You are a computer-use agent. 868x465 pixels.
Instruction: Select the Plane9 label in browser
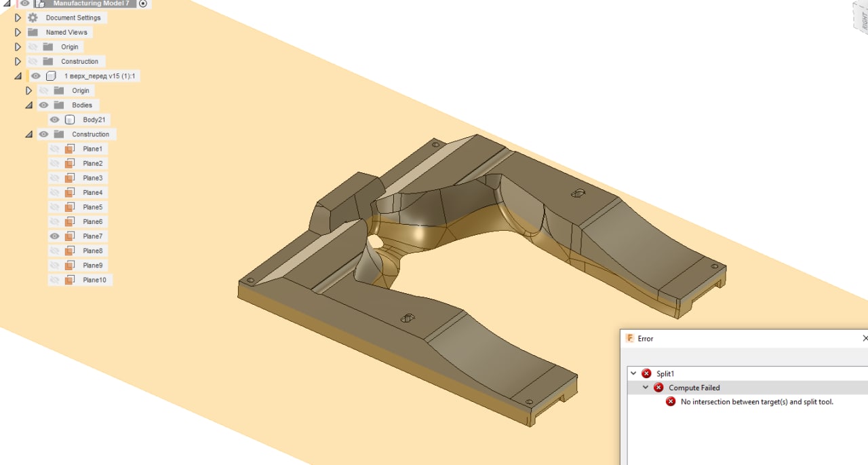pos(93,265)
